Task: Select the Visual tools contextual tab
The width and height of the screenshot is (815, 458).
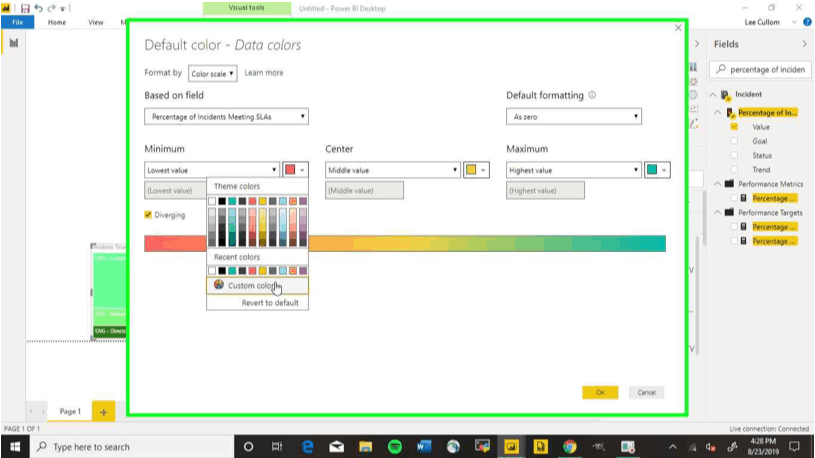Action: coord(247,8)
